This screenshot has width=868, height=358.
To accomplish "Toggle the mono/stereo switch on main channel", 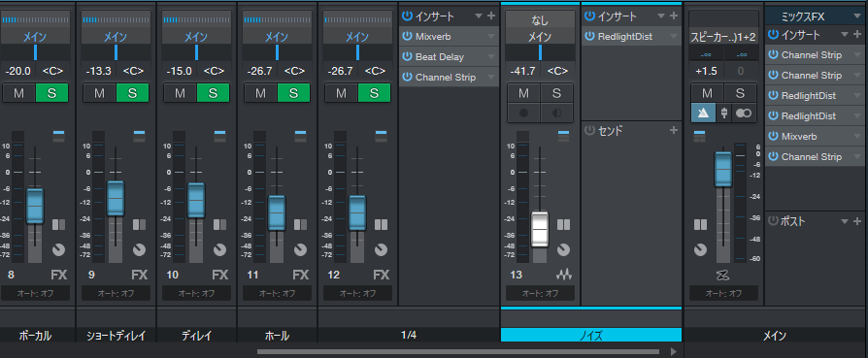I will 744,113.
